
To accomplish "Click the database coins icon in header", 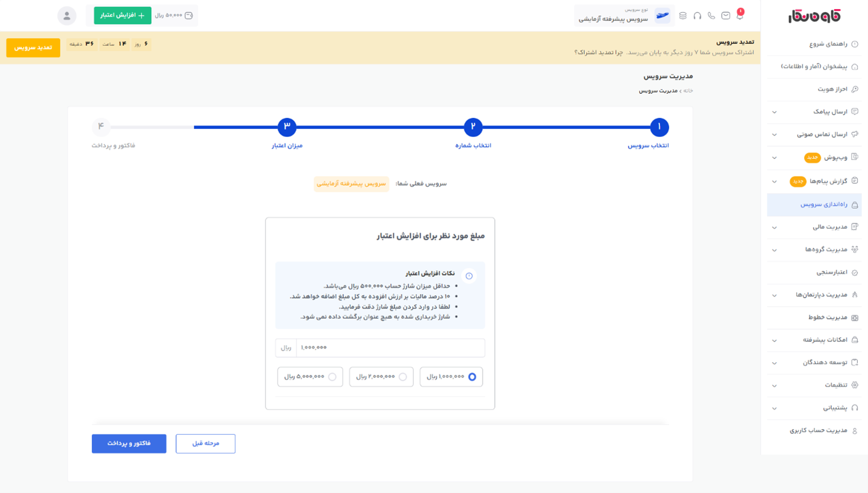I will click(683, 15).
